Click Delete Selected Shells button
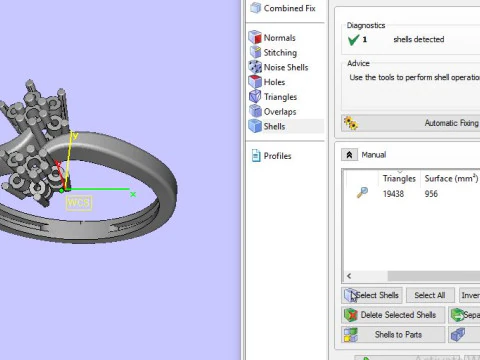 [x=393, y=315]
